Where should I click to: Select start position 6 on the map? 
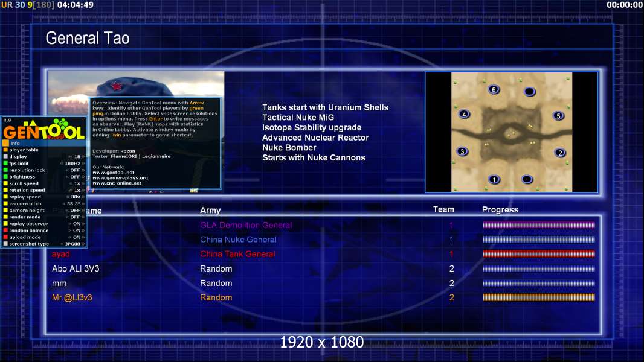point(494,89)
